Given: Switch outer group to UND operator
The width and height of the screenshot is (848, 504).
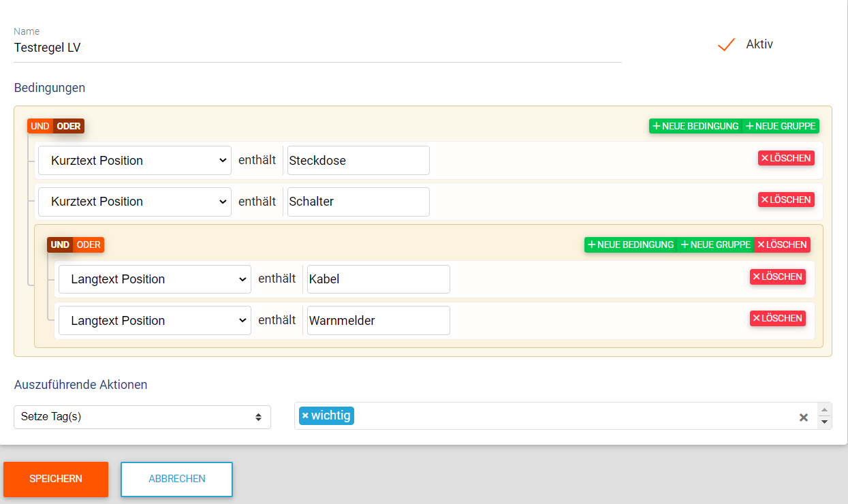Looking at the screenshot, I should point(40,126).
